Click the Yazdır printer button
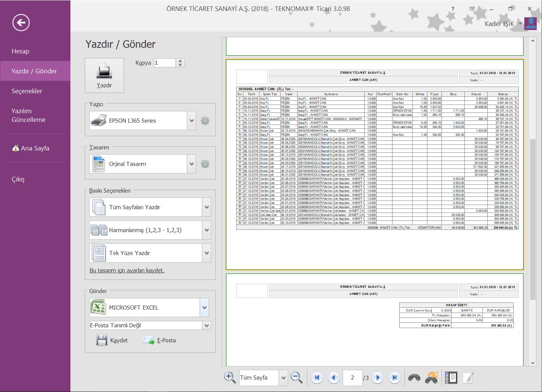The height and width of the screenshot is (392, 542). pos(104,75)
